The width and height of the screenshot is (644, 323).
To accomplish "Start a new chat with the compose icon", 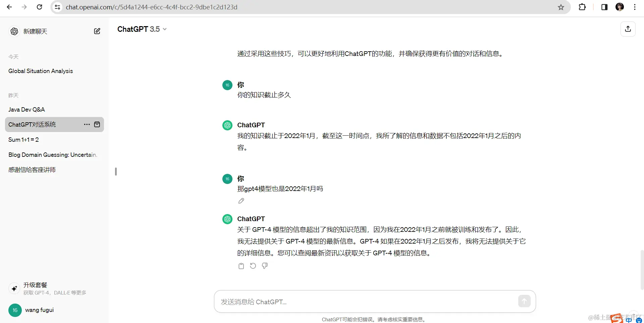I will coord(97,31).
